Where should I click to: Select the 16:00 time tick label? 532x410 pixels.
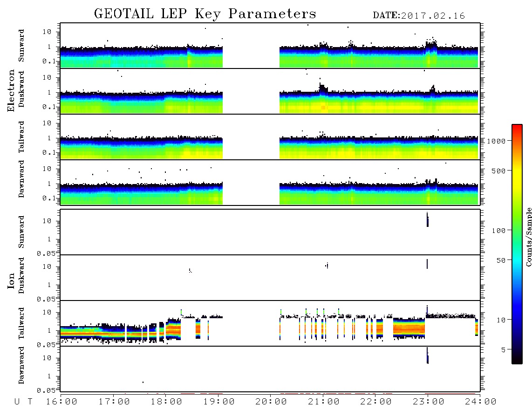61,402
